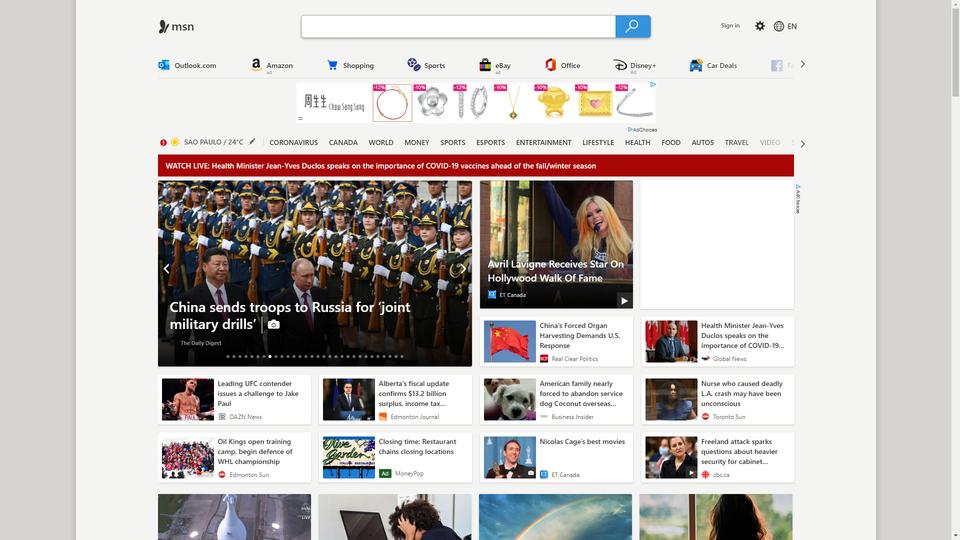The width and height of the screenshot is (960, 540).
Task: Open Oil Kings training camp article
Action: pos(234,457)
